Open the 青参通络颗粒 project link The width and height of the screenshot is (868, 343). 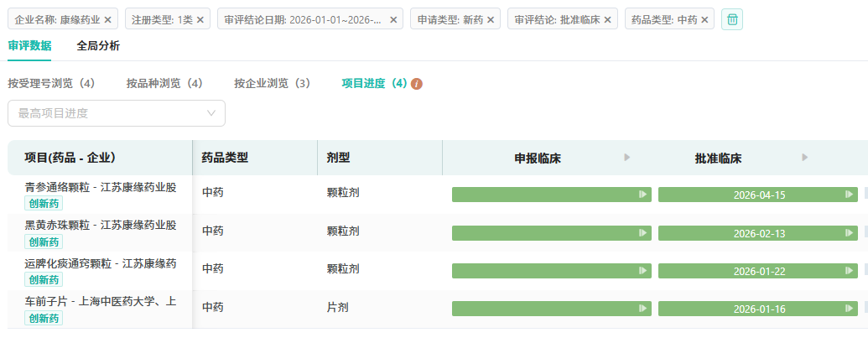pos(100,187)
